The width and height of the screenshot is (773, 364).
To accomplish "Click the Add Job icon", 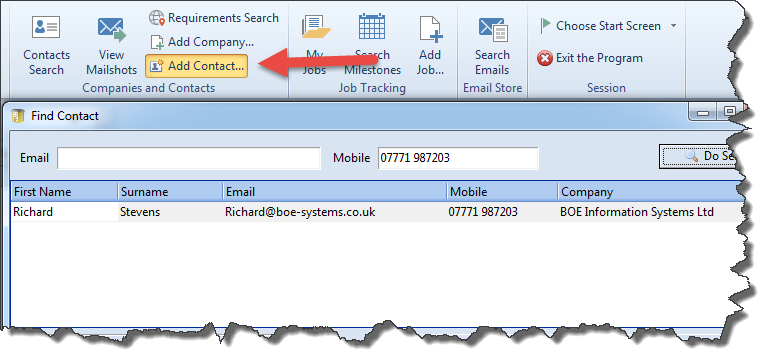I will click(430, 29).
